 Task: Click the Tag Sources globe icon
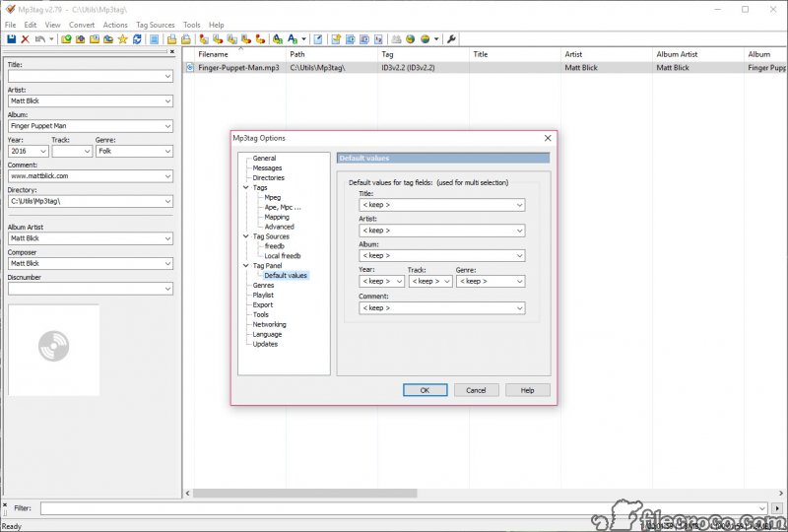click(426, 39)
